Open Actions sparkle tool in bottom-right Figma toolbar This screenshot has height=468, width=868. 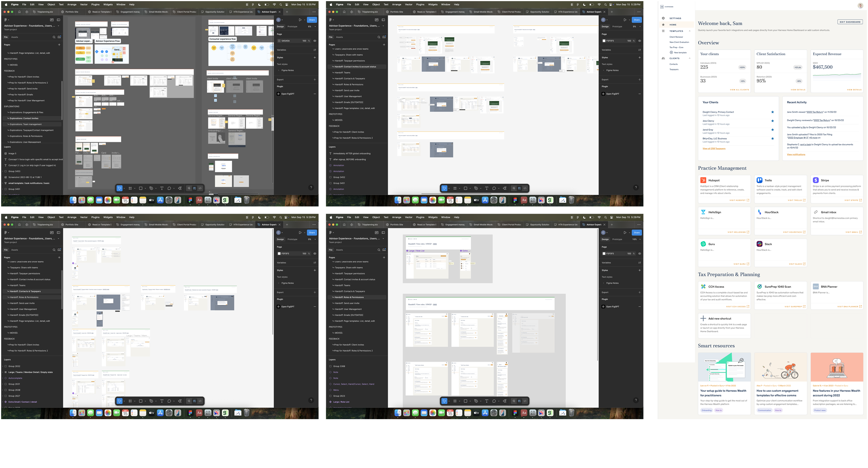point(504,401)
